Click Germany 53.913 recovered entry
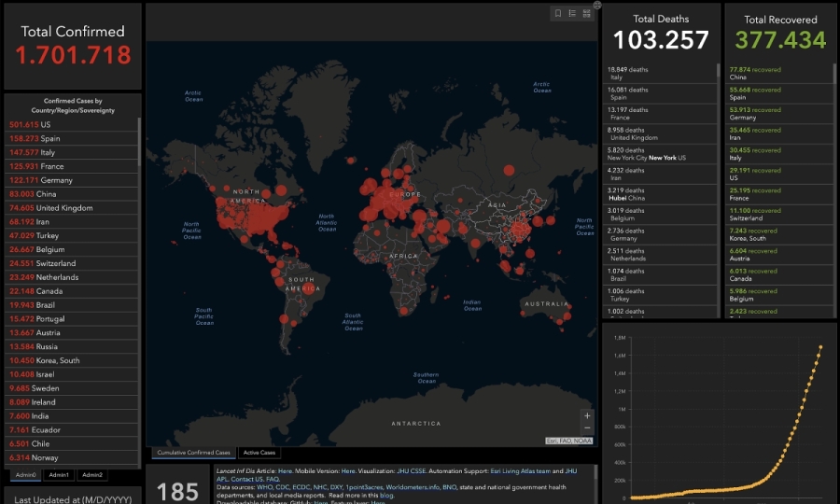The height and width of the screenshot is (504, 840). point(779,114)
